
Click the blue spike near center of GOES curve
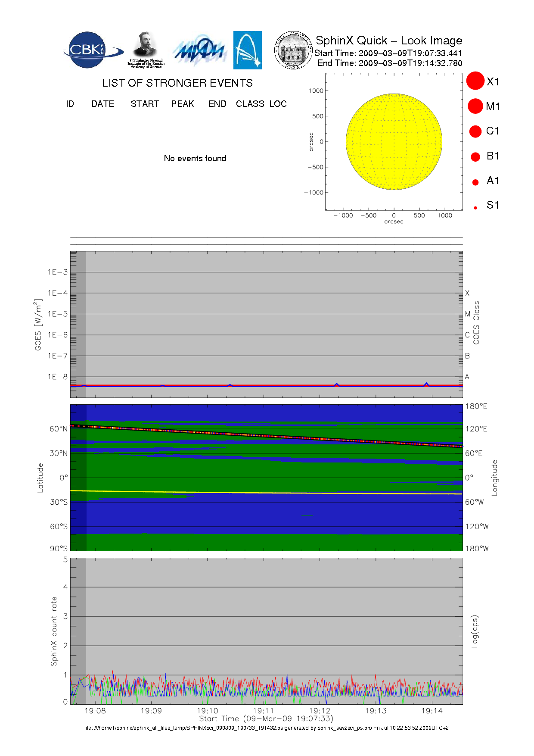[230, 385]
